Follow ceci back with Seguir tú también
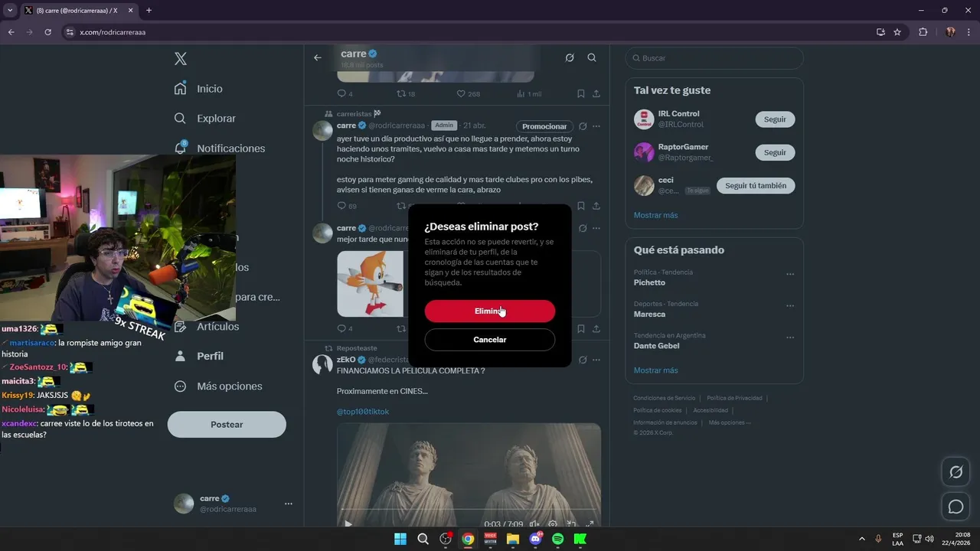The height and width of the screenshot is (551, 980). [x=756, y=185]
